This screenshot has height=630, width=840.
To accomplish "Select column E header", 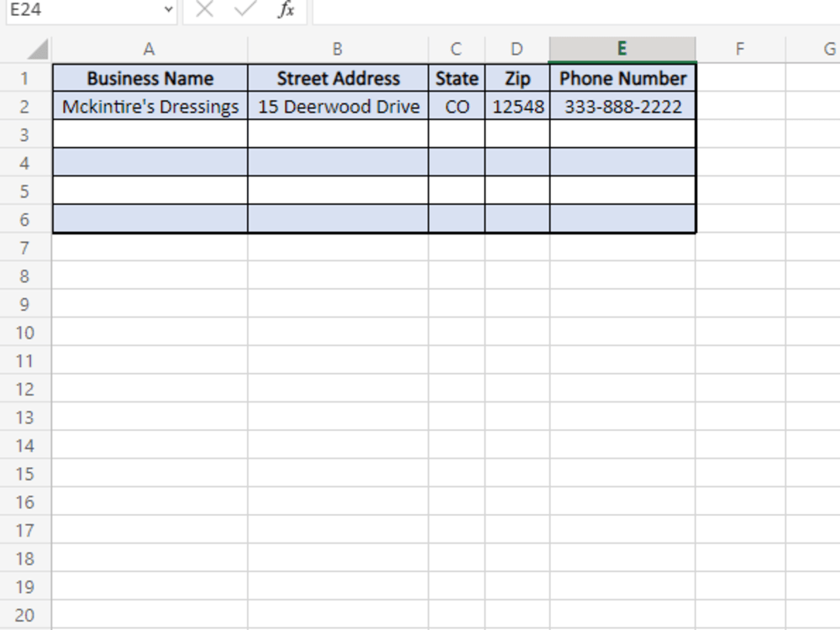I will [622, 50].
